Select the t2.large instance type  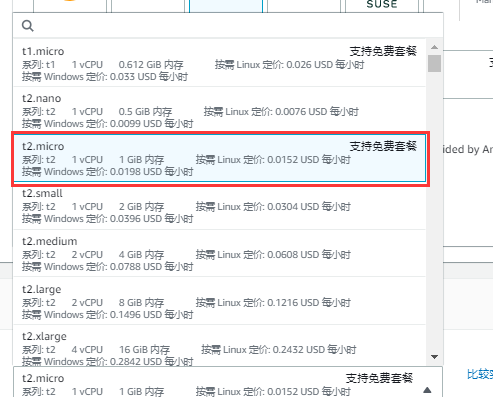(x=220, y=301)
